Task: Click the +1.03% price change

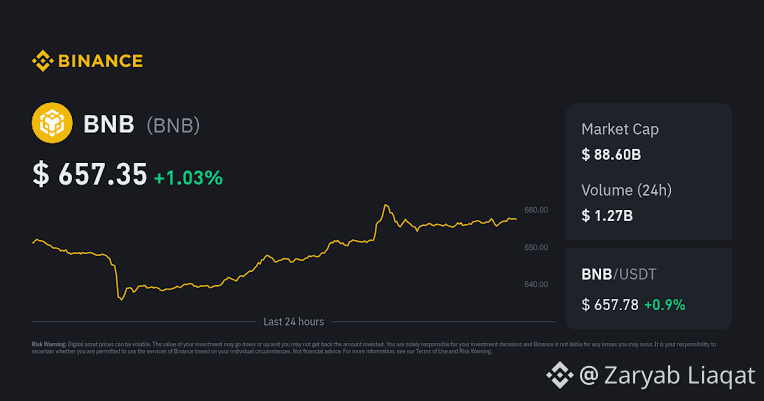Action: click(x=188, y=178)
